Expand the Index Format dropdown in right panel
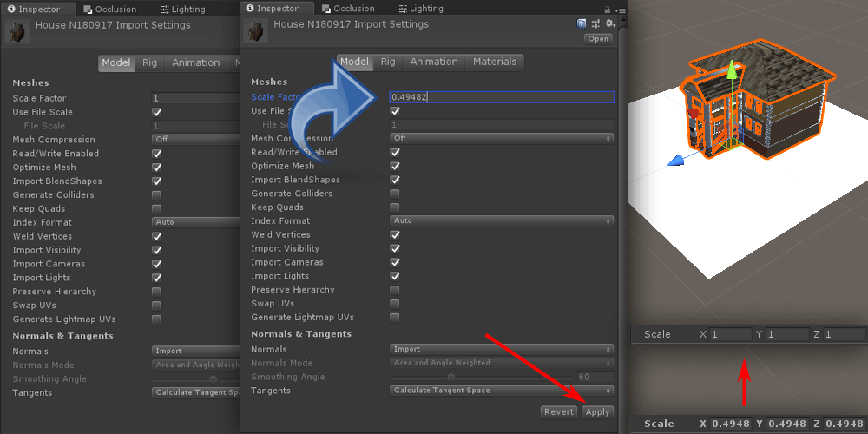 click(x=502, y=220)
